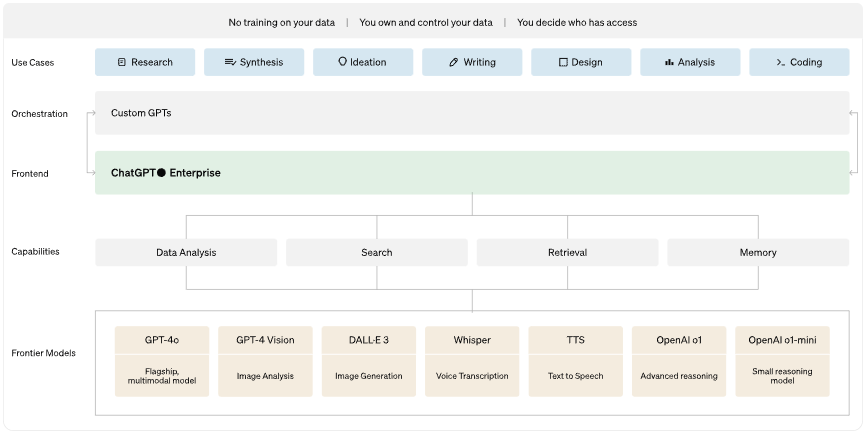Viewport: 867px width, 437px height.
Task: Click 'You own and control your data'
Action: (x=426, y=23)
